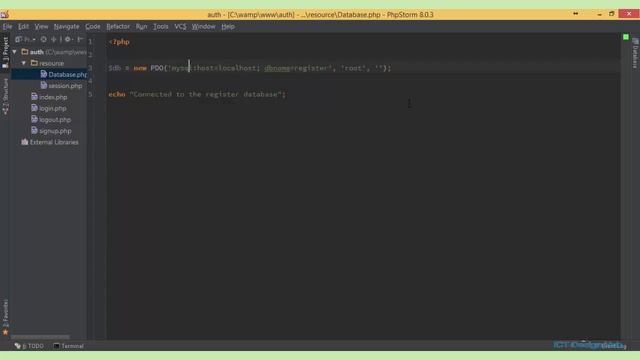This screenshot has width=640, height=360.
Task: Close the PhpStorm window
Action: [x=629, y=14]
